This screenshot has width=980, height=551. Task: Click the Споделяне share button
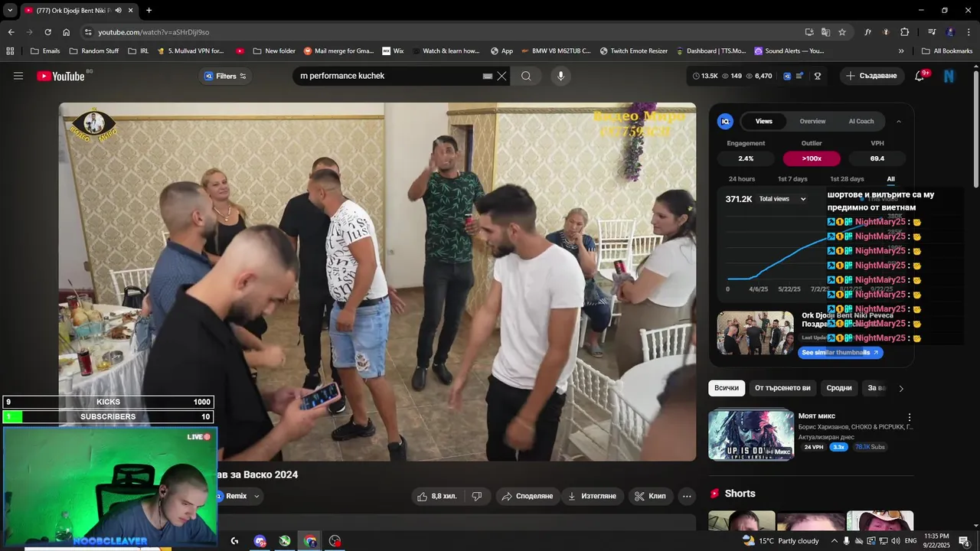coord(526,496)
